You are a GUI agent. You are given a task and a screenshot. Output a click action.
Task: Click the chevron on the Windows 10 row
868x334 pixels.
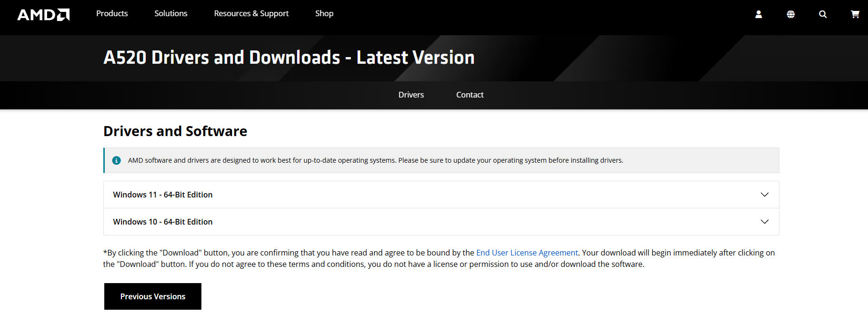[765, 222]
